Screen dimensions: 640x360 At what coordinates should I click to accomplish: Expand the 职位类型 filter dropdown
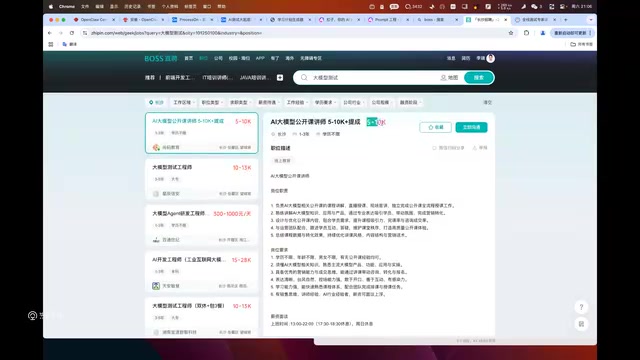(212, 102)
